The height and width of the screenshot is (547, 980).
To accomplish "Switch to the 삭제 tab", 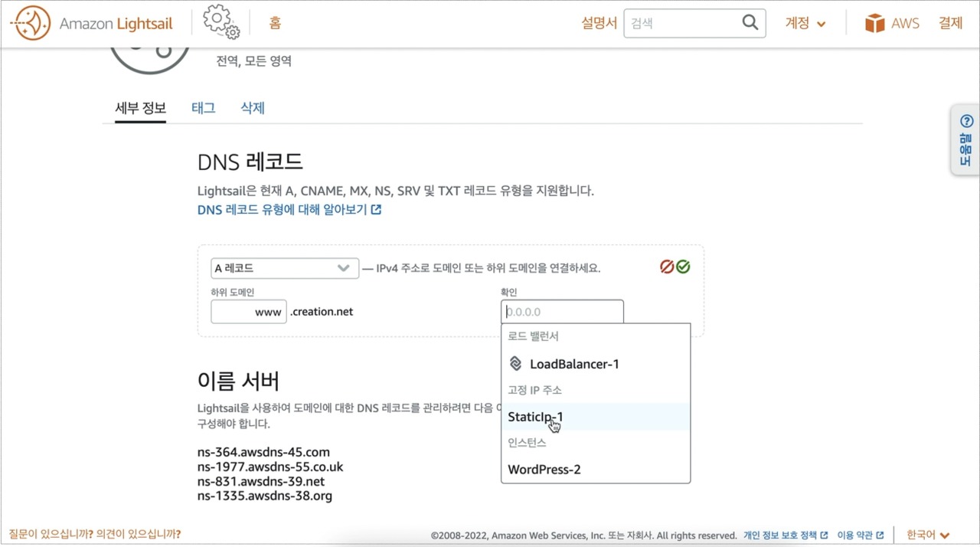I will pos(253,108).
